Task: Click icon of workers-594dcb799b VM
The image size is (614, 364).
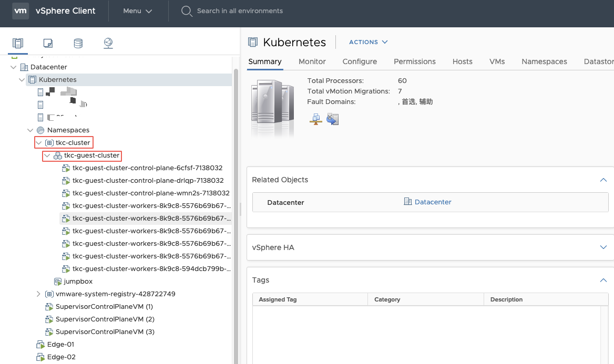Action: point(66,269)
